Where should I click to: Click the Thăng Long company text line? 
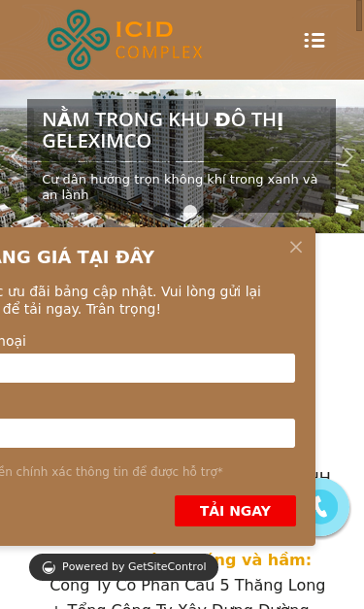tap(187, 586)
